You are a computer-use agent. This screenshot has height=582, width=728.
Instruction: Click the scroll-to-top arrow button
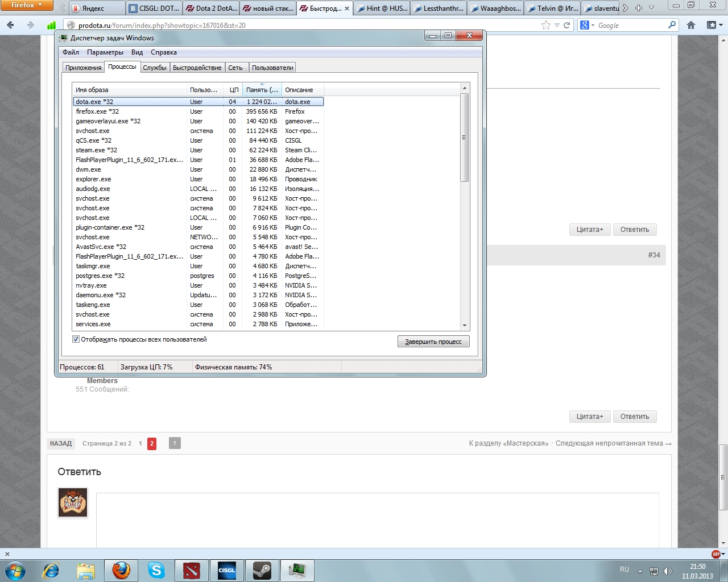pos(175,443)
